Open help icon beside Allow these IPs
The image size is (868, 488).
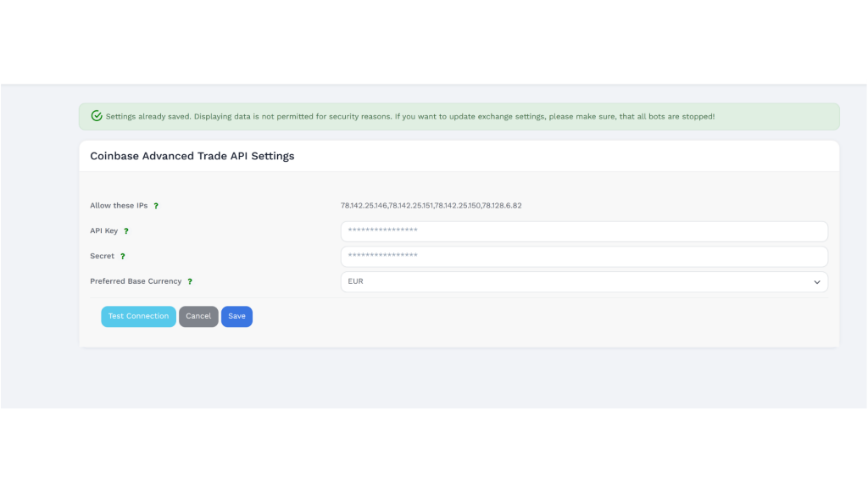coord(156,206)
